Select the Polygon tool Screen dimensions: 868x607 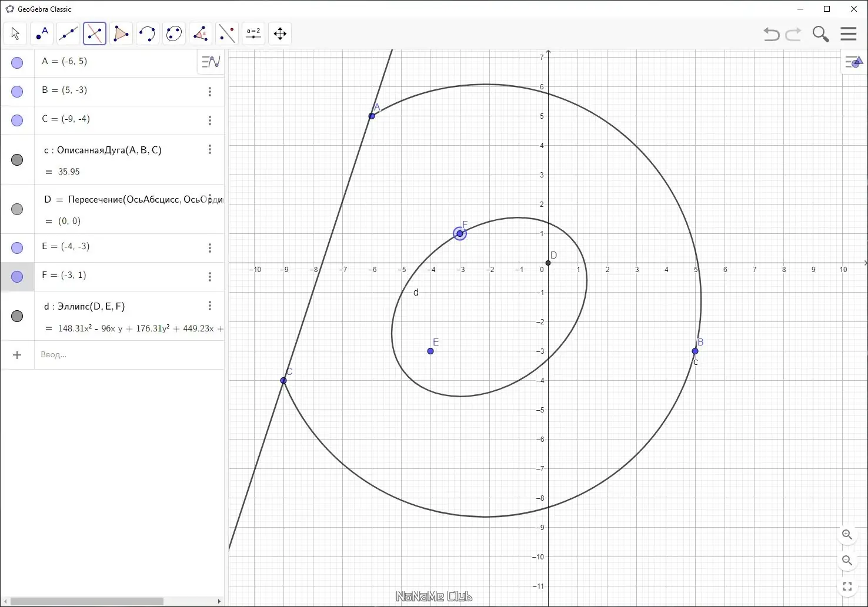[121, 33]
